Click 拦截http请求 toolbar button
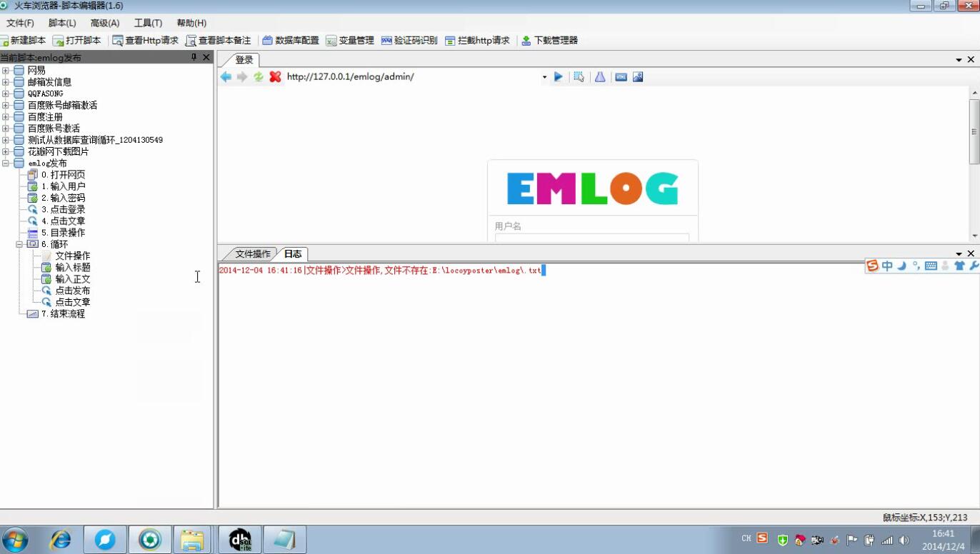 [477, 41]
